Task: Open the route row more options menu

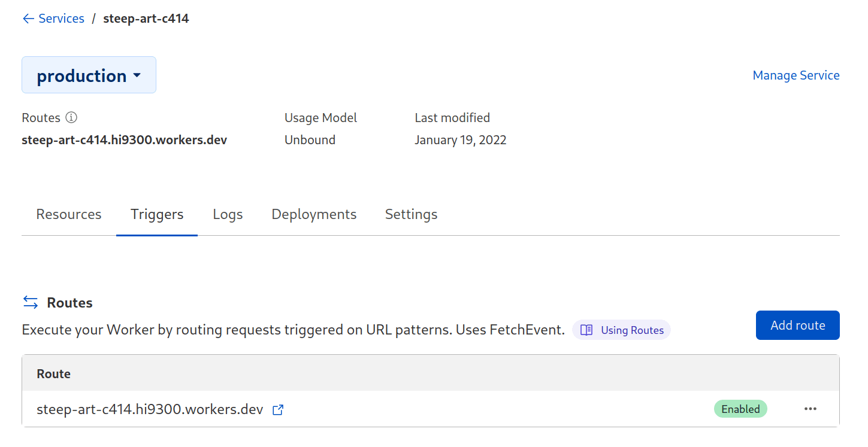Action: click(810, 409)
